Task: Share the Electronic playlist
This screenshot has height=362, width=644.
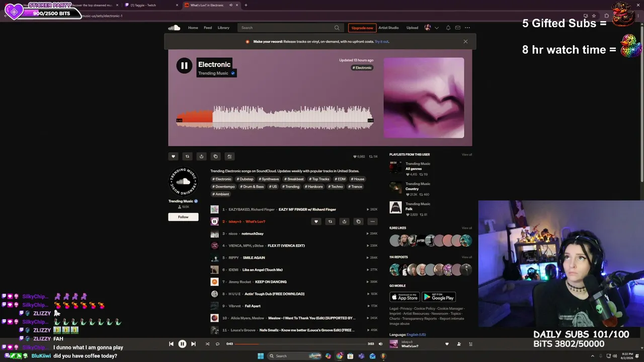Action: (201, 156)
